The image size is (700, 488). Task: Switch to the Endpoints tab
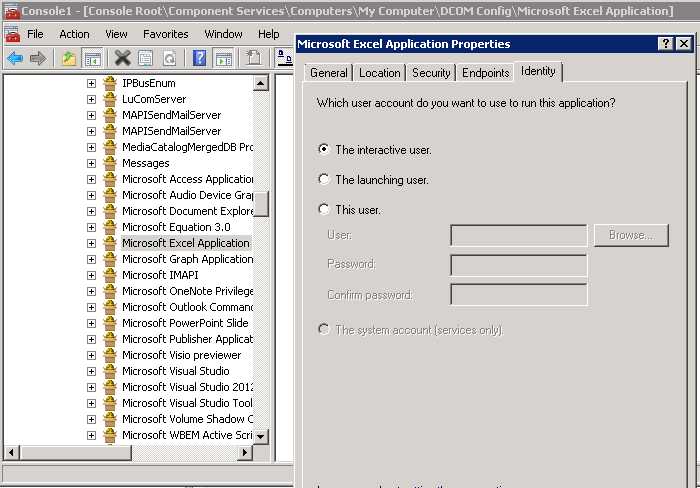coord(485,73)
